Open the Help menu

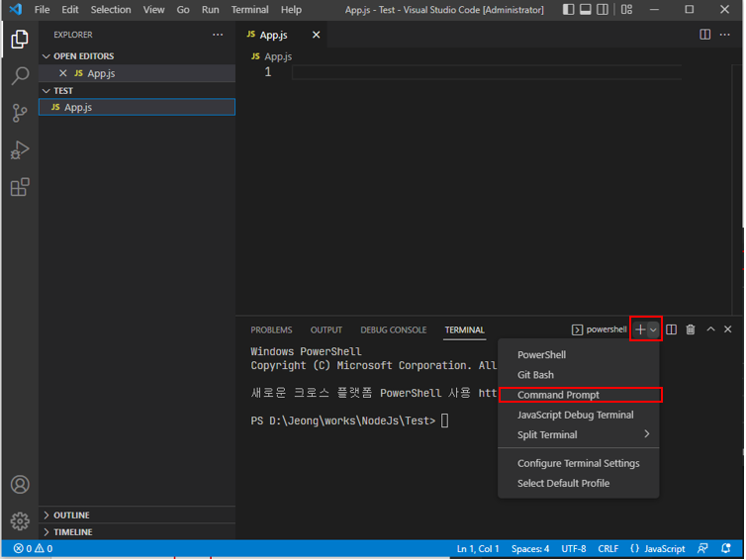click(x=291, y=10)
